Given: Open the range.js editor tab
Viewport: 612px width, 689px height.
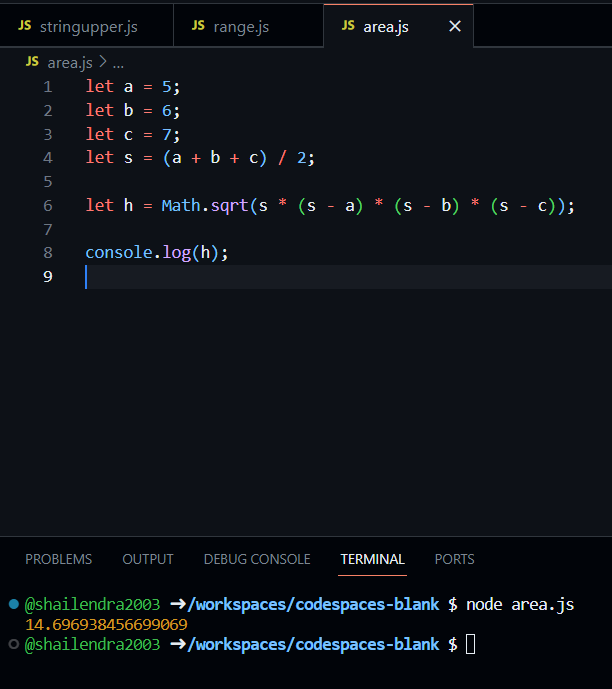Looking at the screenshot, I should 249,26.
